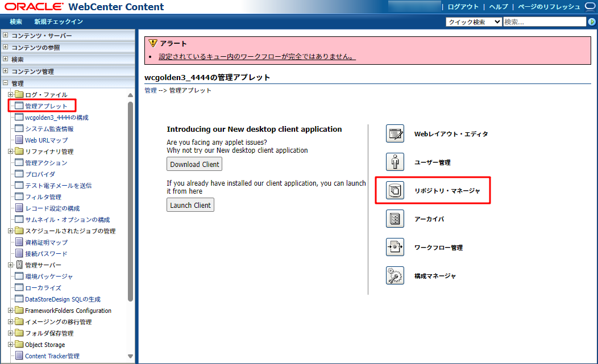The height and width of the screenshot is (364, 598).
Task: Open the ユーザー管理 applet icon
Action: click(394, 162)
